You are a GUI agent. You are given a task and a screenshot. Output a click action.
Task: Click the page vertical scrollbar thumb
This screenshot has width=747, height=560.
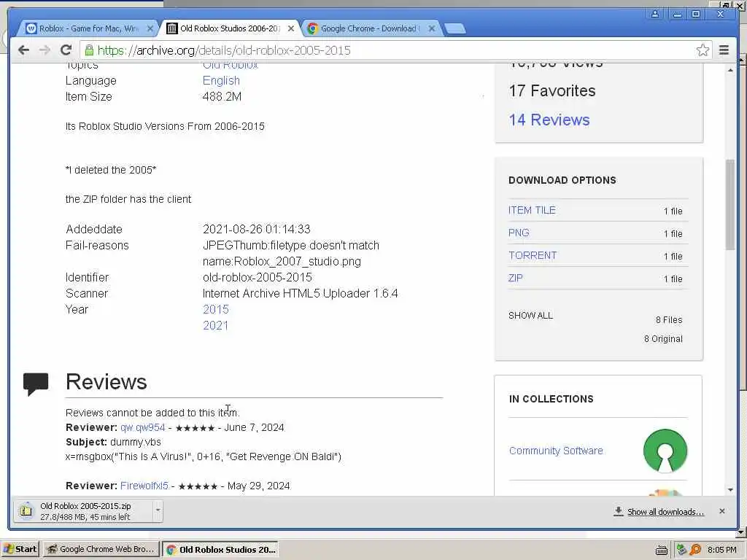click(x=730, y=205)
